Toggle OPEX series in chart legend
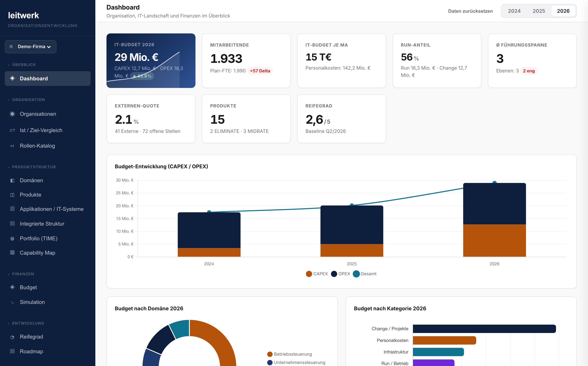The width and height of the screenshot is (588, 366). click(x=340, y=274)
